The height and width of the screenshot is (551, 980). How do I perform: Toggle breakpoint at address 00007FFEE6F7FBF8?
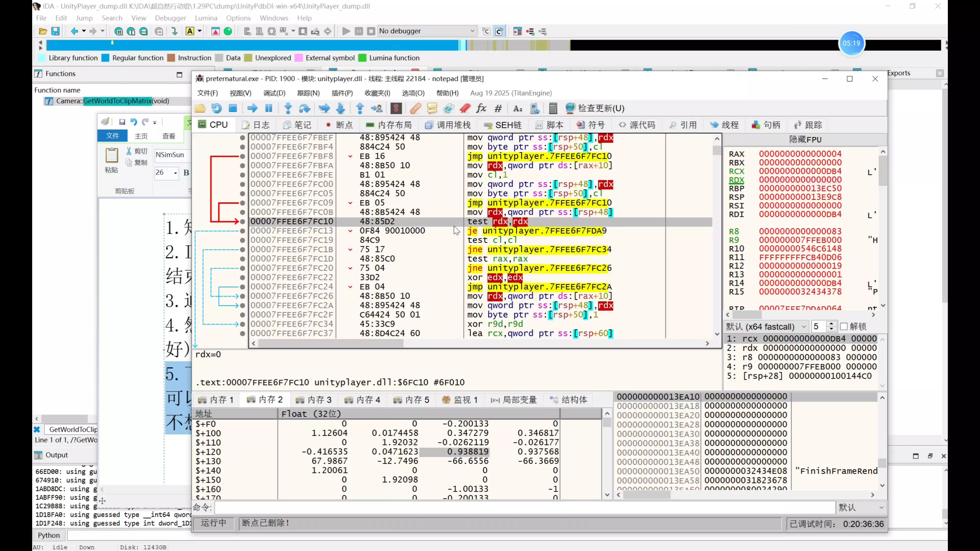click(242, 156)
